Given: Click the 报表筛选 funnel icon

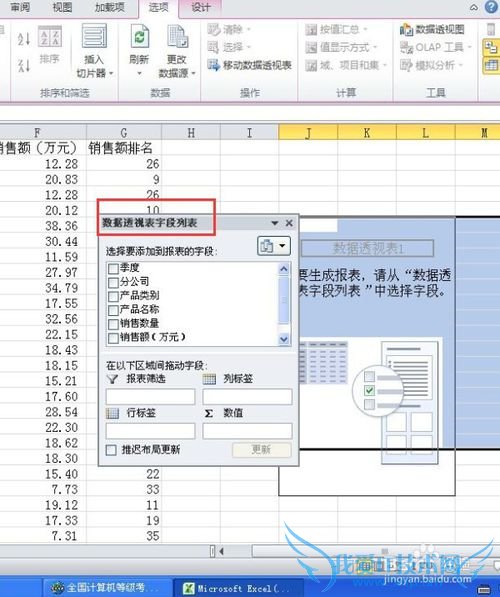Looking at the screenshot, I should click(x=112, y=379).
